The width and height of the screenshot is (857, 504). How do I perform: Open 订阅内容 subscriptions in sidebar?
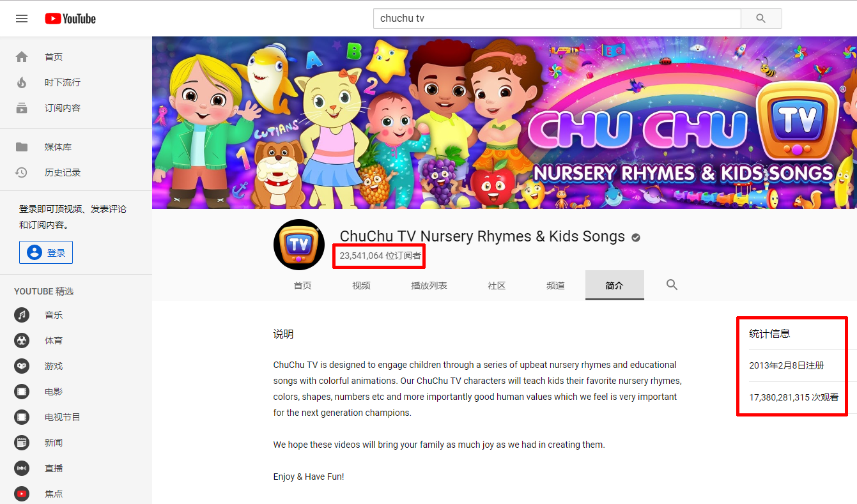62,108
